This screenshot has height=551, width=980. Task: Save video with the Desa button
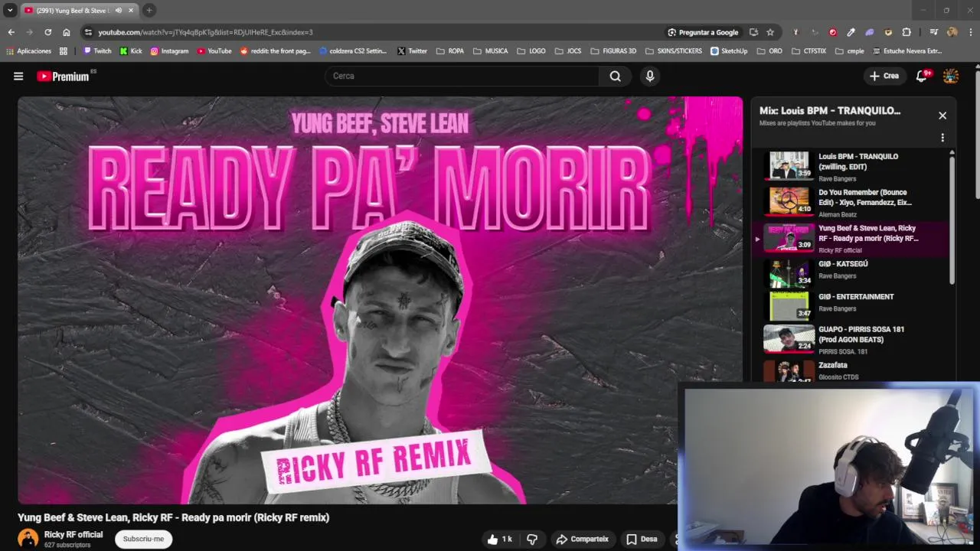642,539
